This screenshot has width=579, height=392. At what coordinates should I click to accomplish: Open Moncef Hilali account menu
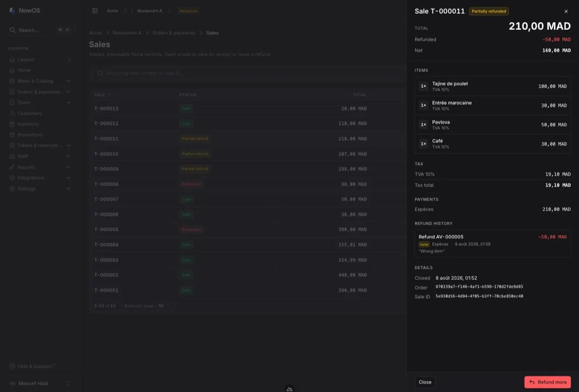coord(41,384)
